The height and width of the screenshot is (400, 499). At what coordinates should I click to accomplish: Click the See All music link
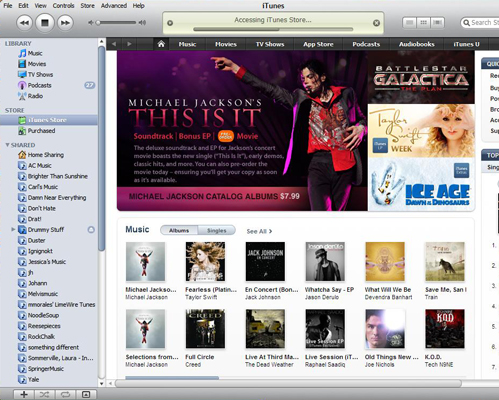(259, 231)
